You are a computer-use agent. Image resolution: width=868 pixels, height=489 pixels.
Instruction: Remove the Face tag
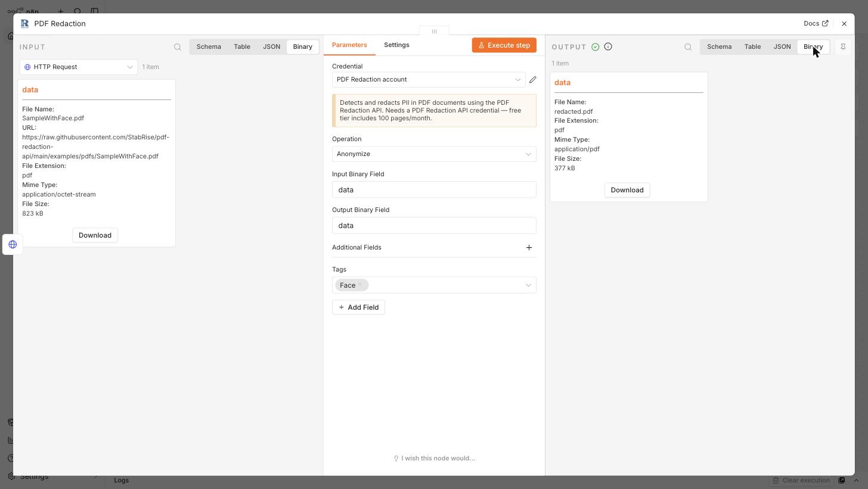click(360, 285)
